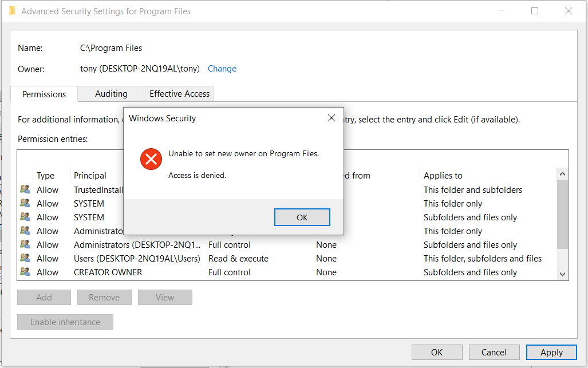The image size is (588, 368).
Task: Click the Enable inheritance button
Action: (x=65, y=322)
